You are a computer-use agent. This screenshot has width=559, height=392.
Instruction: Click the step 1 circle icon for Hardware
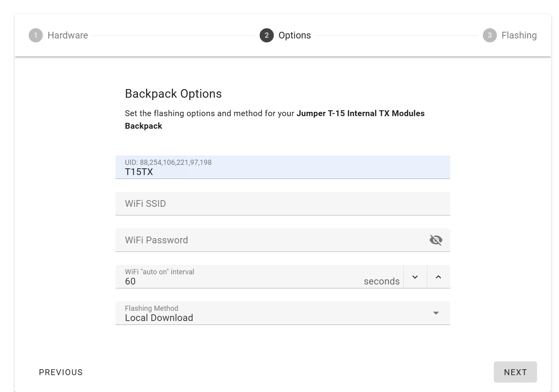(x=36, y=35)
